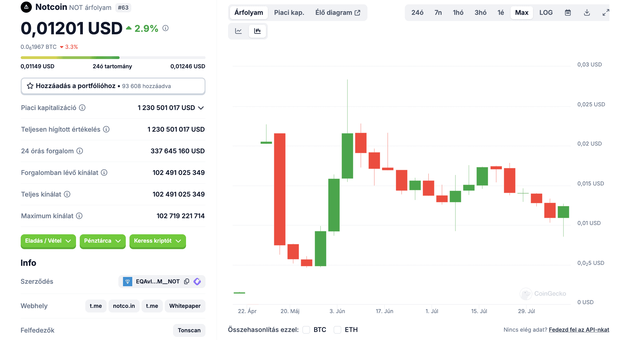Open the Whitepaper link
The height and width of the screenshot is (340, 644).
click(x=185, y=306)
